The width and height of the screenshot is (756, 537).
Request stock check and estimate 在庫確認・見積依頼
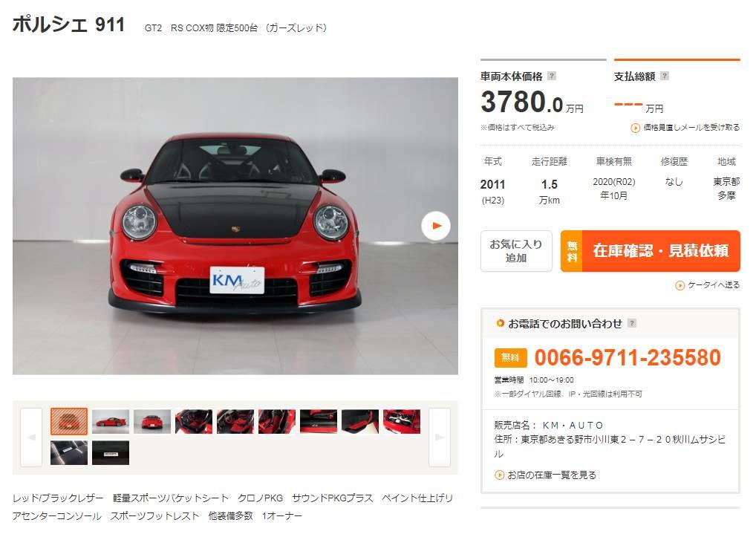(x=651, y=251)
